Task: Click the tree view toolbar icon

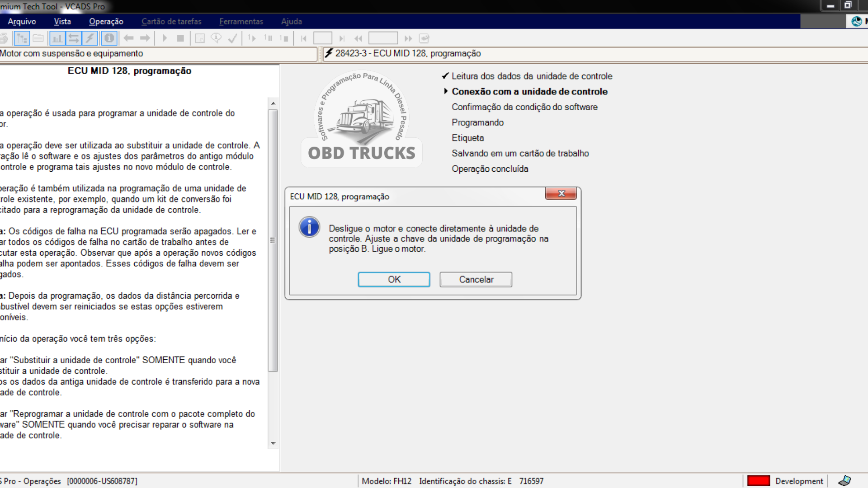Action: click(22, 38)
